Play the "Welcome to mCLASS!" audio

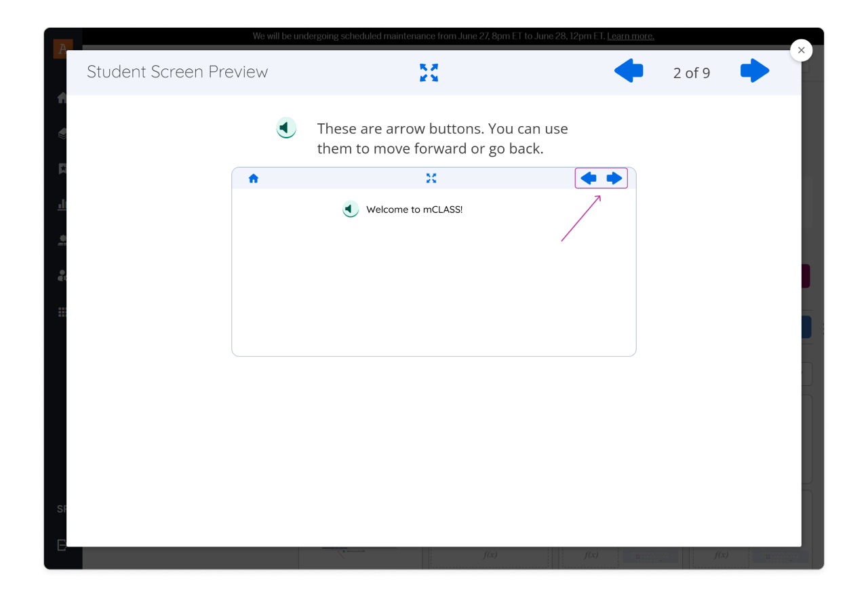click(x=350, y=210)
